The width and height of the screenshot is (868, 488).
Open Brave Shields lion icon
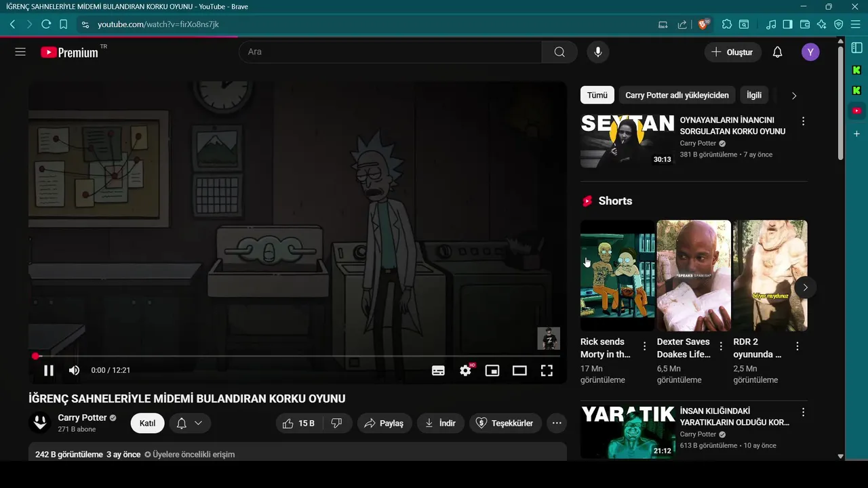pyautogui.click(x=703, y=24)
